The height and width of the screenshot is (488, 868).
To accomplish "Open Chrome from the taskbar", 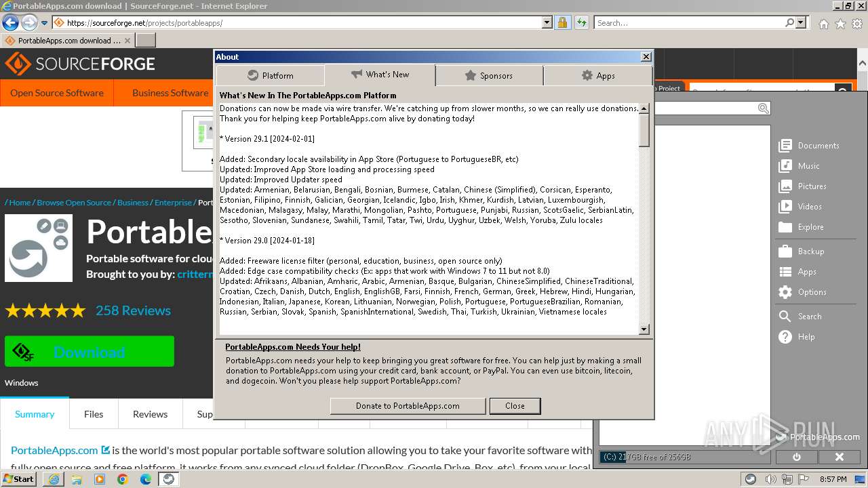I will tap(122, 479).
